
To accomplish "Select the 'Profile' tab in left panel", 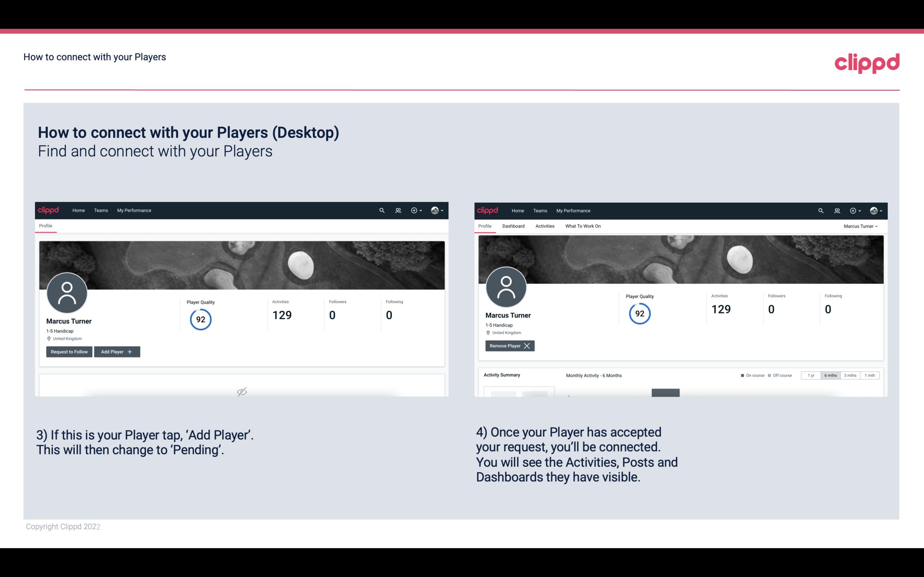I will coord(44,225).
